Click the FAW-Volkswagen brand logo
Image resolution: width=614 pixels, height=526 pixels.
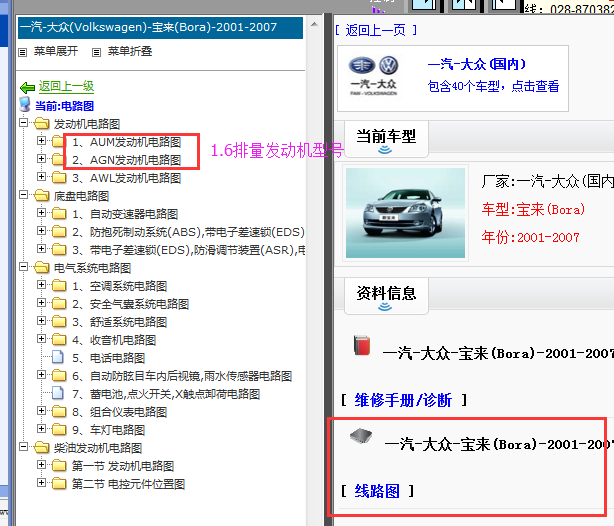[374, 76]
